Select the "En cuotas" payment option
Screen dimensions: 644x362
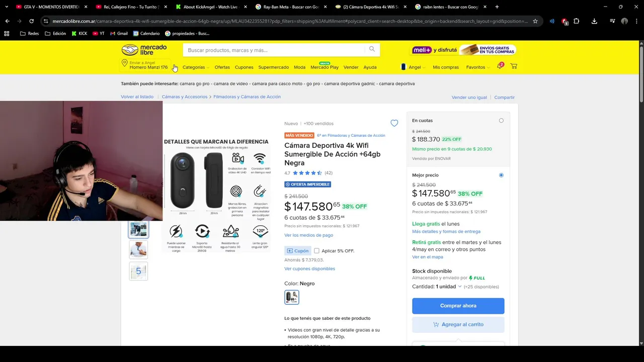[x=501, y=121]
